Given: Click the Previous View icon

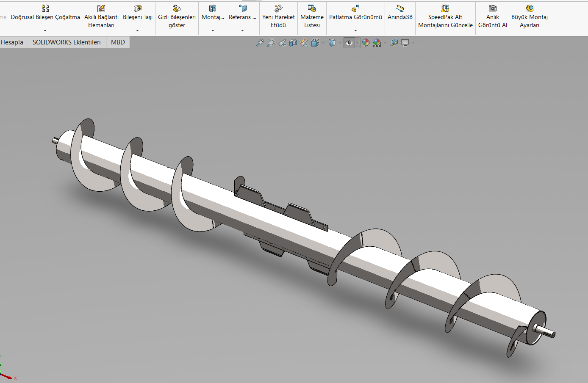Looking at the screenshot, I should click(x=282, y=43).
